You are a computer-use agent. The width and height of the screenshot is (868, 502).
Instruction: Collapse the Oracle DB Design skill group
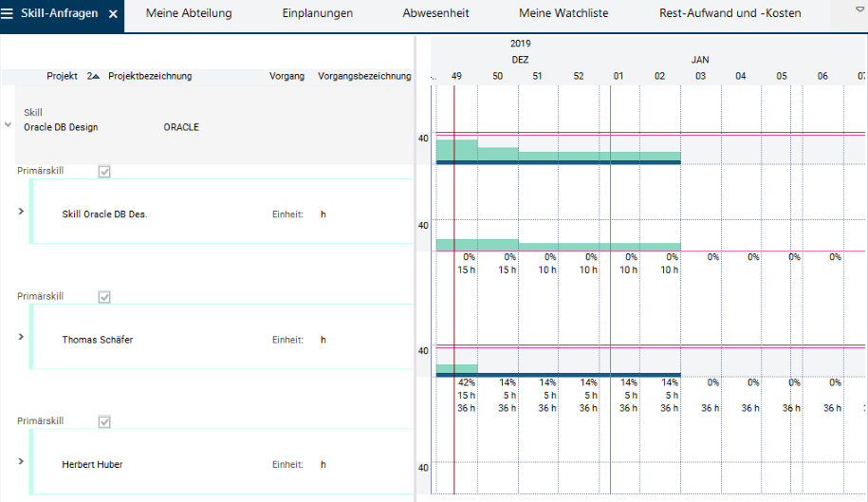coord(9,124)
